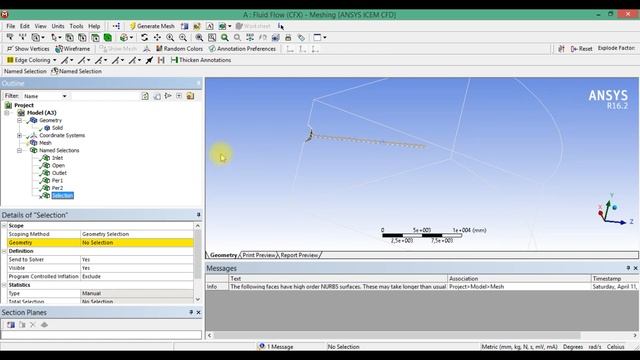640x360 pixels.
Task: Close the Section Planes panel
Action: 198,313
